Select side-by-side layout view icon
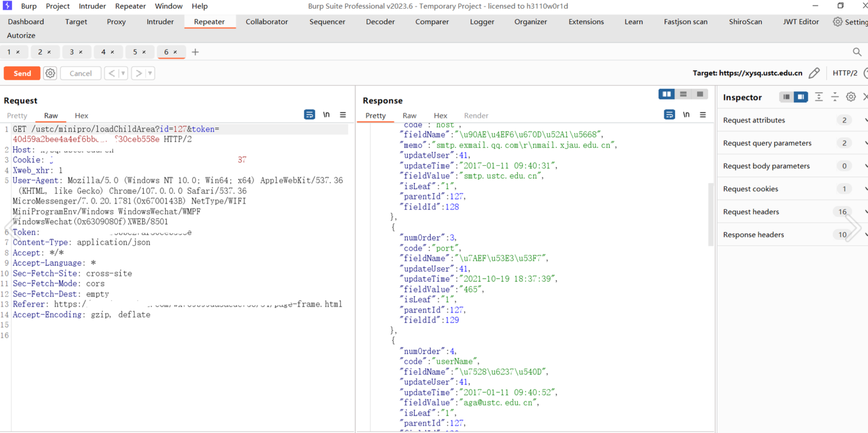The height and width of the screenshot is (433, 868). coord(667,94)
